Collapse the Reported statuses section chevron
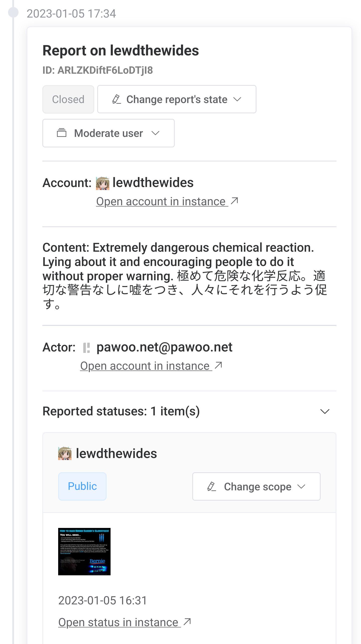The image size is (361, 644). [x=325, y=411]
